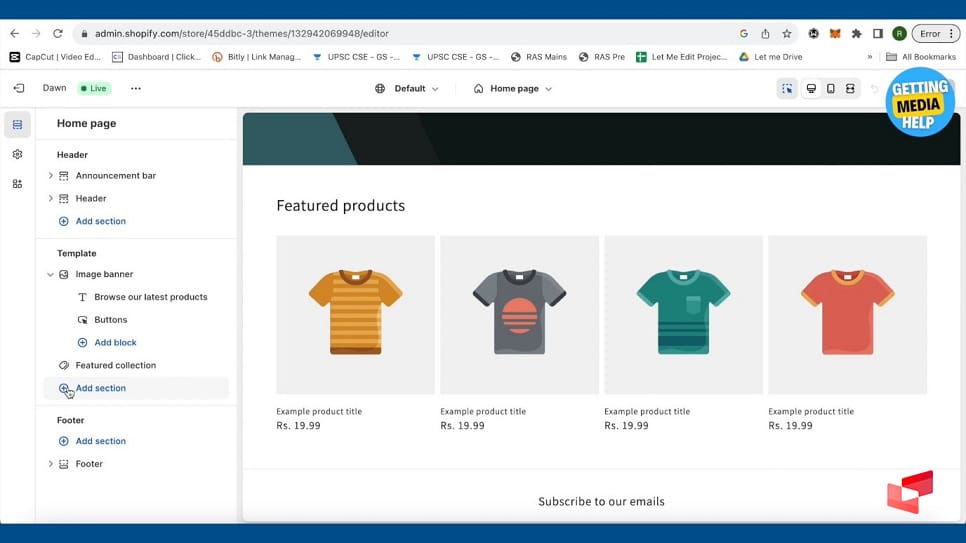Click Add block under Image banner
The height and width of the screenshot is (543, 966).
(x=114, y=343)
